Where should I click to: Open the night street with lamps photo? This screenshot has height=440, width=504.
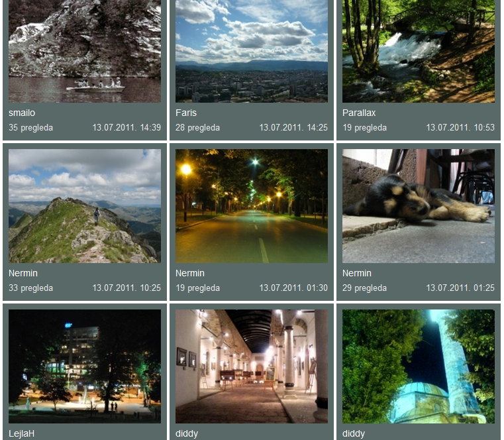pyautogui.click(x=252, y=206)
